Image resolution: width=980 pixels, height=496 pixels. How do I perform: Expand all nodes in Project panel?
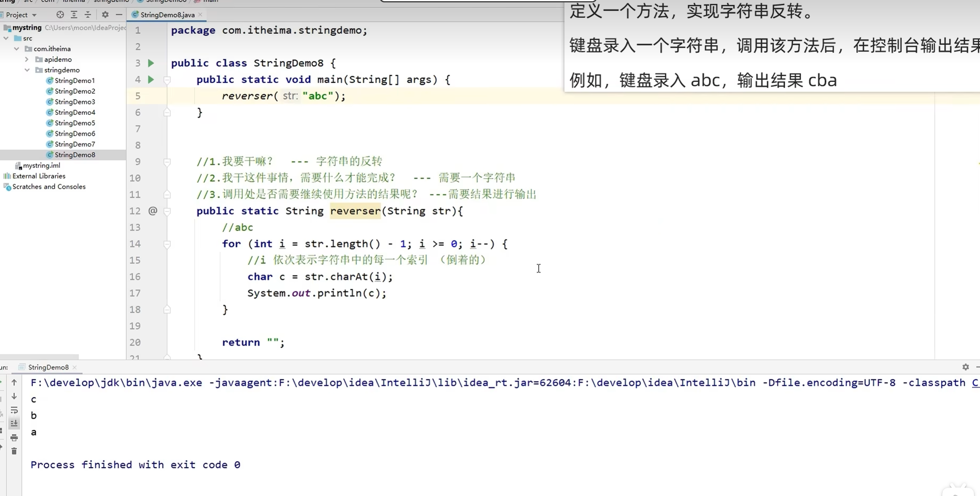[74, 15]
